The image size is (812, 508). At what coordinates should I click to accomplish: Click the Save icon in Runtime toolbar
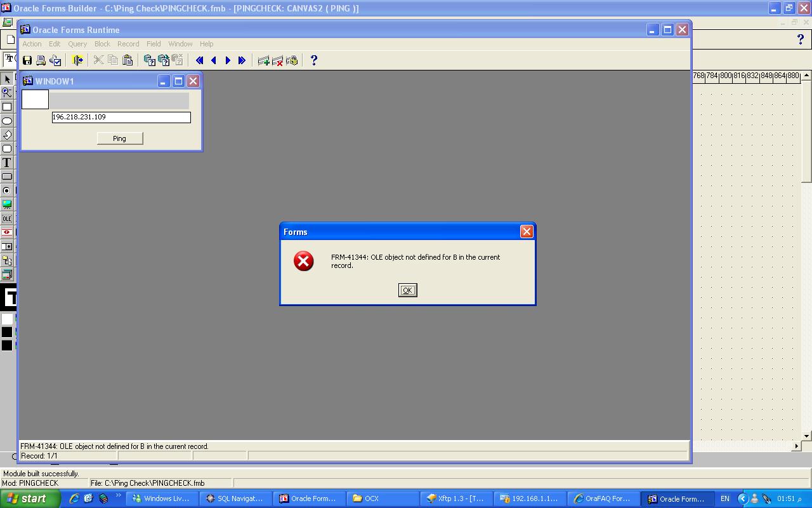click(27, 60)
